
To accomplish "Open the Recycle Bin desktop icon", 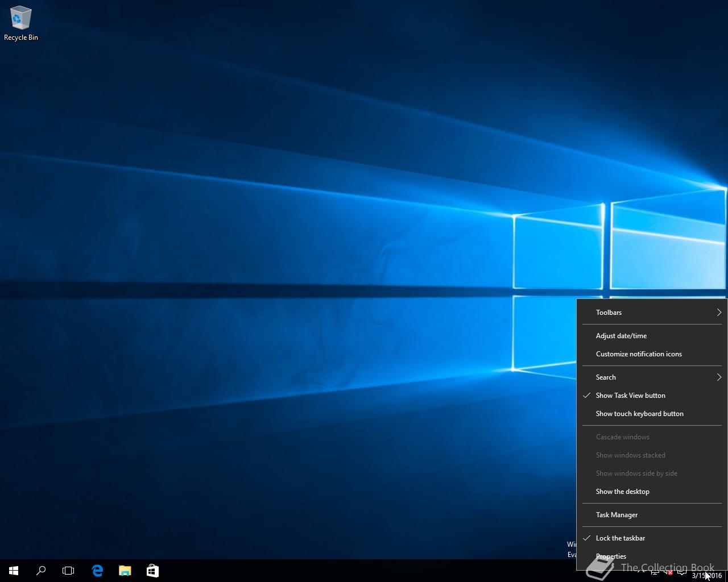I will point(21,23).
